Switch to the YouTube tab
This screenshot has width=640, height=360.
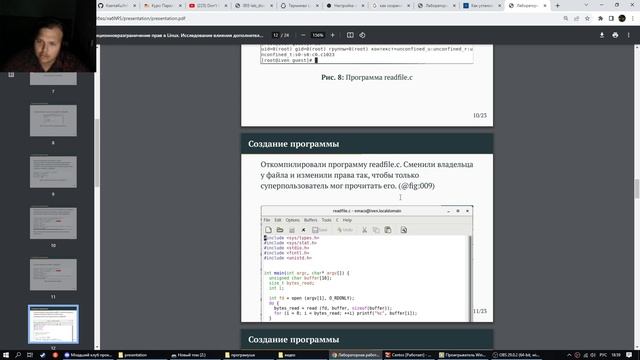pyautogui.click(x=207, y=6)
